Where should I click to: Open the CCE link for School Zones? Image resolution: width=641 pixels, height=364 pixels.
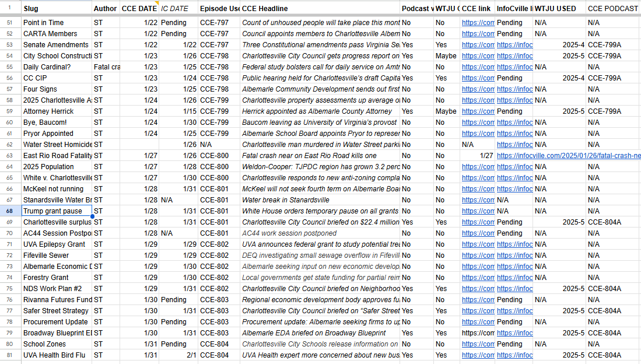coord(478,344)
